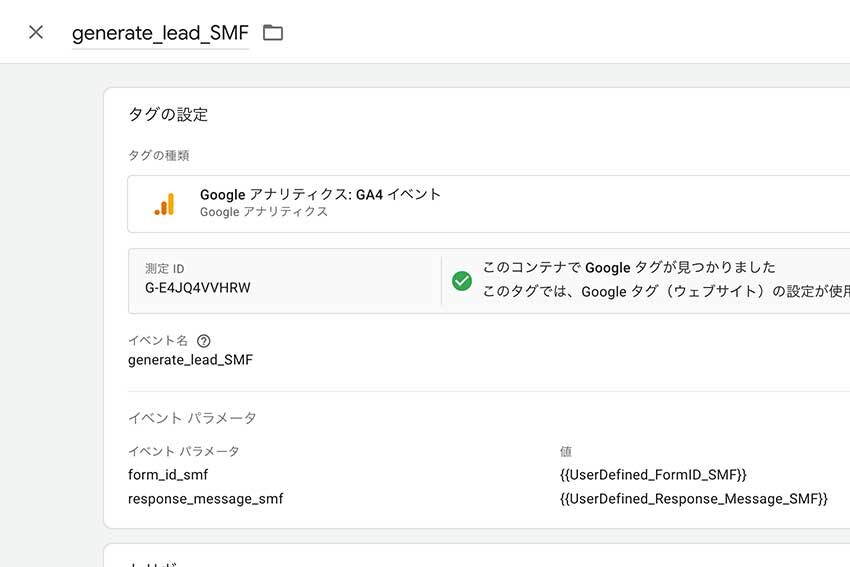Click the Google Analytics bar chart icon
Image resolution: width=850 pixels, height=567 pixels.
click(x=164, y=204)
